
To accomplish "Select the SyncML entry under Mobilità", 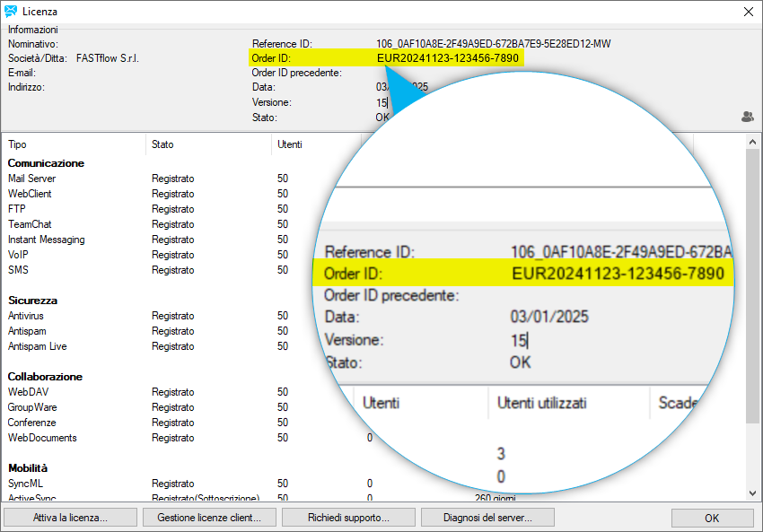I will tap(26, 484).
